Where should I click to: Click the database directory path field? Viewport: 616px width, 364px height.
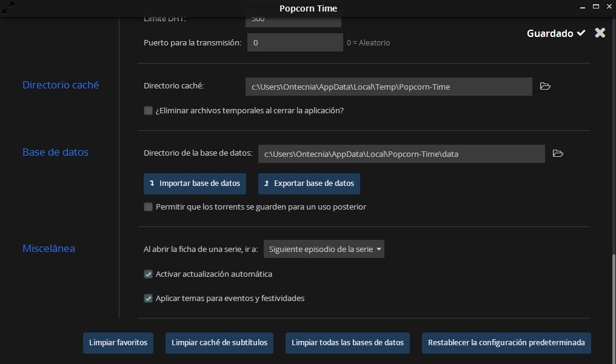(x=401, y=154)
